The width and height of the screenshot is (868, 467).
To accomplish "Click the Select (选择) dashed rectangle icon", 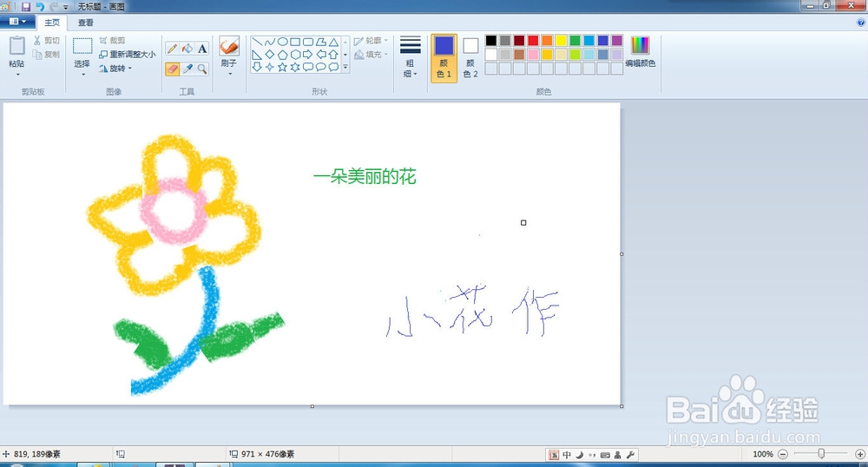I will (82, 46).
